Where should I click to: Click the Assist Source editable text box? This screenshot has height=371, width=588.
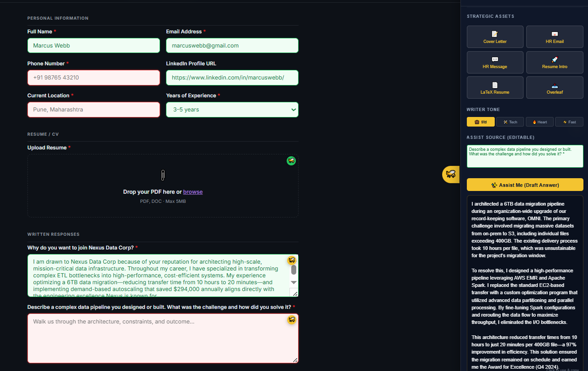[x=525, y=156]
